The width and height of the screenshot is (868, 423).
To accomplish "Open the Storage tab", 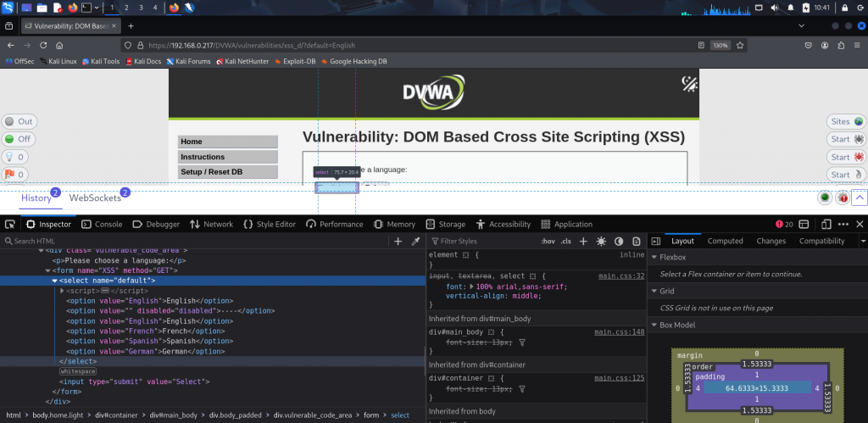I will [x=446, y=225].
